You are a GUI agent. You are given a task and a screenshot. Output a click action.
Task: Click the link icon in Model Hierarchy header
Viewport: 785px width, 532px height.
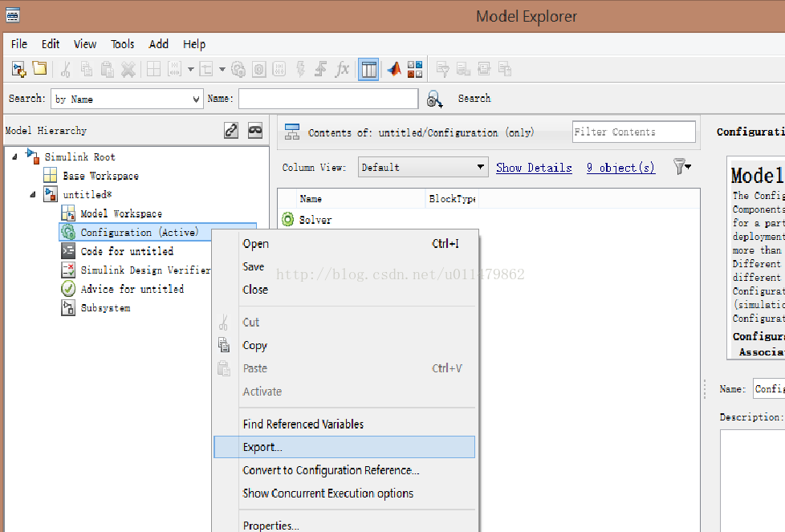click(x=231, y=131)
